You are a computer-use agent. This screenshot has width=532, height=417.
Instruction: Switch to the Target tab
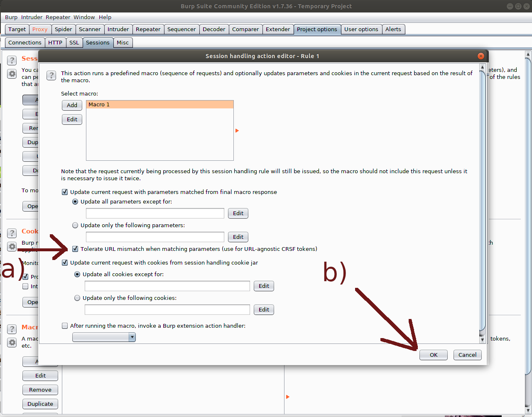(x=17, y=29)
